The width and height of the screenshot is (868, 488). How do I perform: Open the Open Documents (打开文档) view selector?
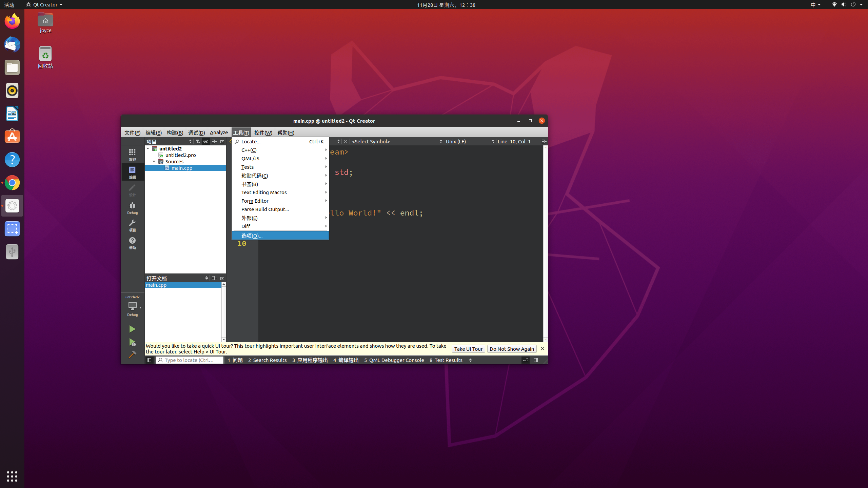coord(177,278)
